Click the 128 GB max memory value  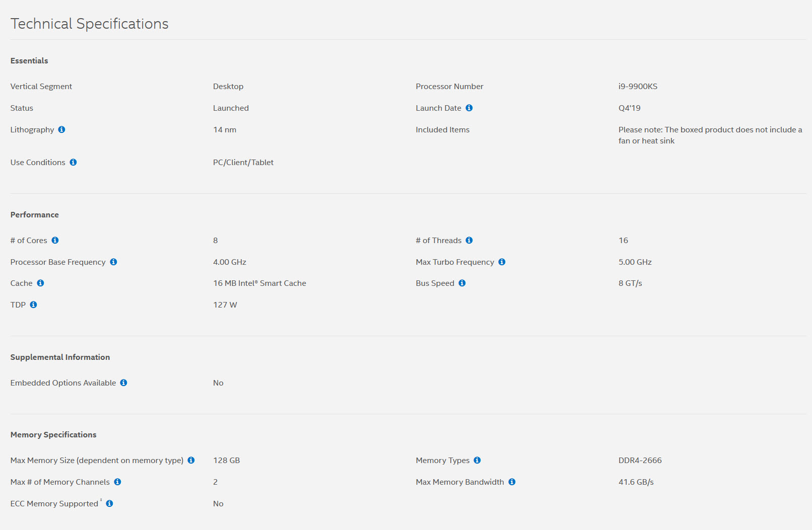227,460
